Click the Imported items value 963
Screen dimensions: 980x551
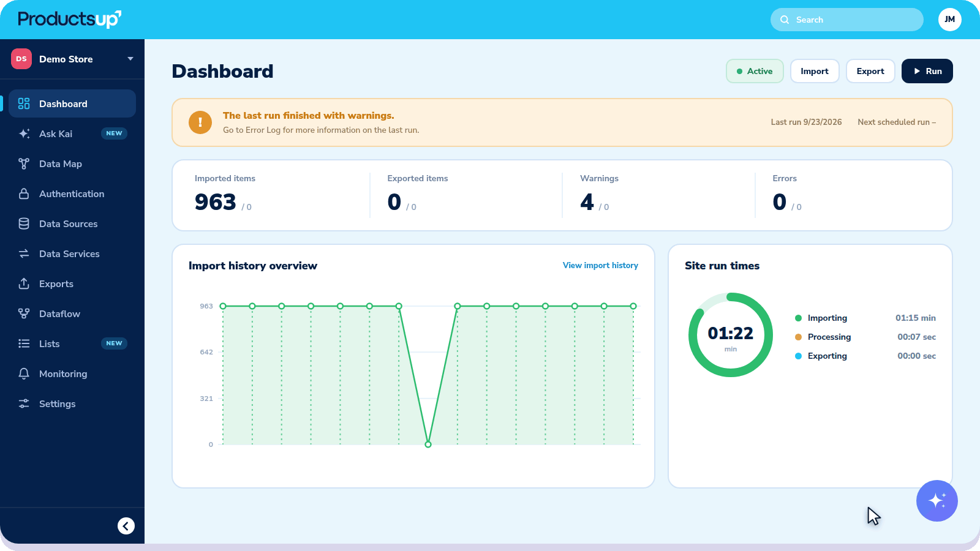click(x=216, y=202)
